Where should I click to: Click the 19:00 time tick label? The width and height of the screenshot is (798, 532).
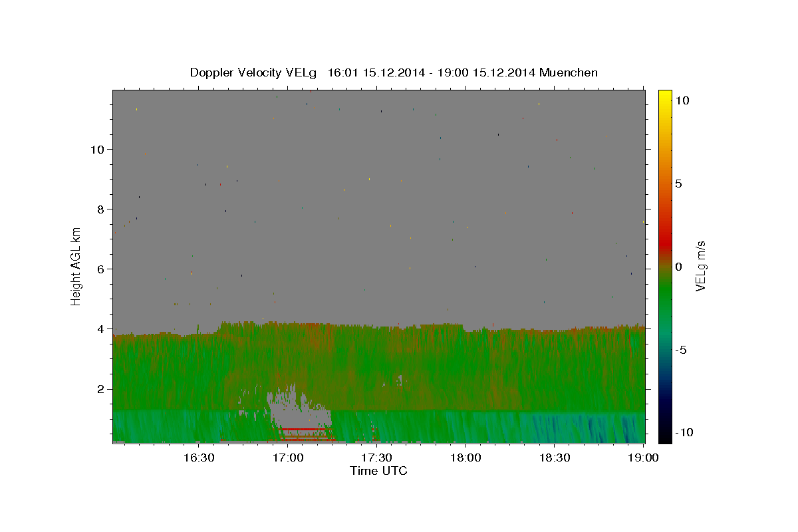click(x=643, y=458)
